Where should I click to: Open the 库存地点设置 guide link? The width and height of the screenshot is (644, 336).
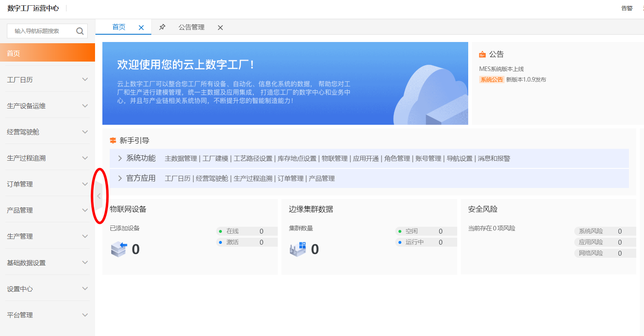(x=297, y=159)
